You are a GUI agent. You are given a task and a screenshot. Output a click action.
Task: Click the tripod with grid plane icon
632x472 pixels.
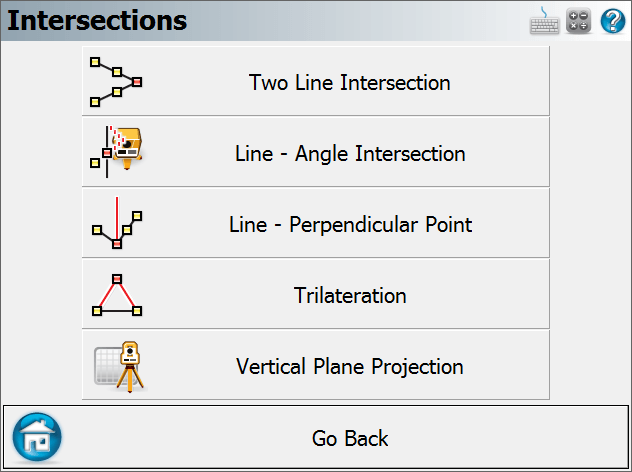tap(119, 366)
